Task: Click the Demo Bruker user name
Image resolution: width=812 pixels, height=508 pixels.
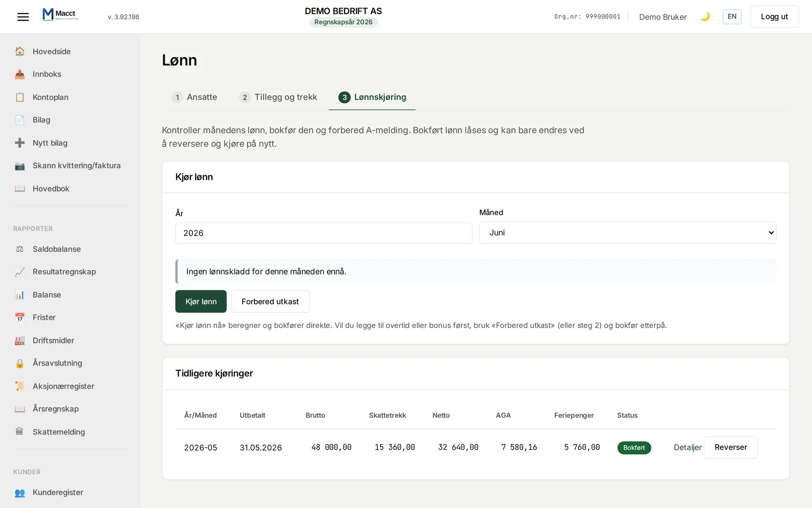Action: [663, 17]
